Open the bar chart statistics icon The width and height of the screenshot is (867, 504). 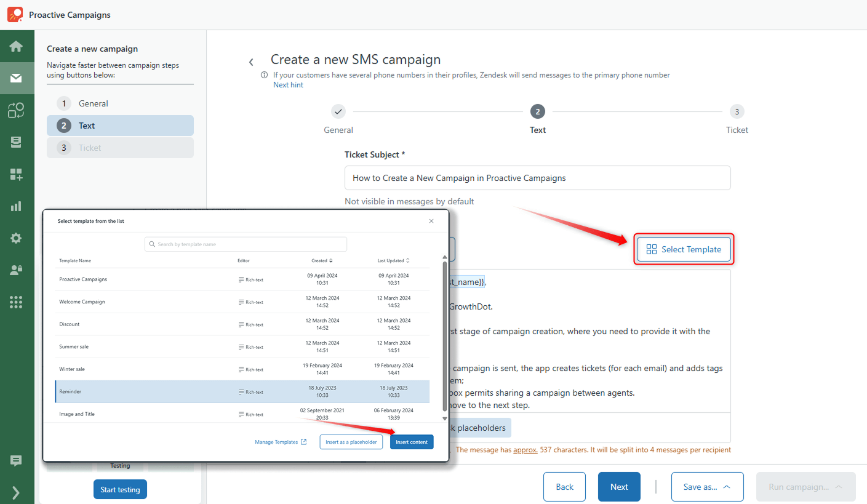(16, 206)
